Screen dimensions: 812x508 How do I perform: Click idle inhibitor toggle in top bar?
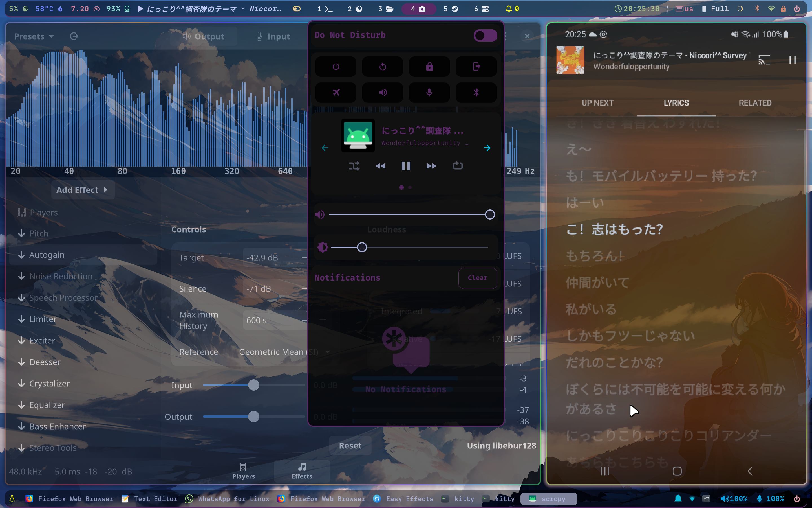297,9
